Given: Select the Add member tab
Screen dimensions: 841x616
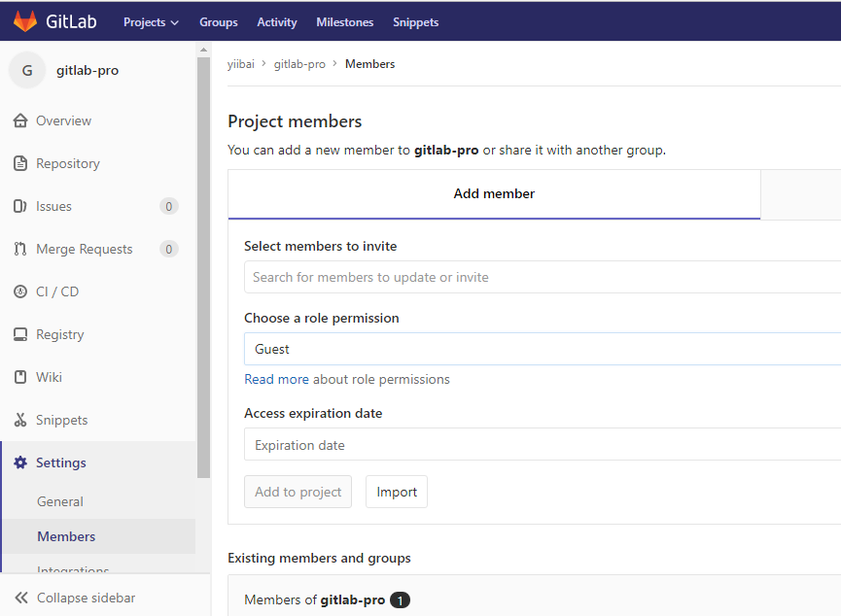Looking at the screenshot, I should pyautogui.click(x=494, y=194).
